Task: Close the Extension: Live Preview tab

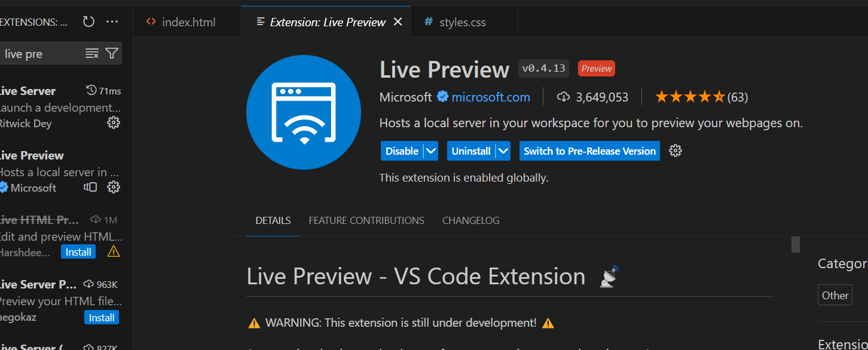Action: pos(398,22)
